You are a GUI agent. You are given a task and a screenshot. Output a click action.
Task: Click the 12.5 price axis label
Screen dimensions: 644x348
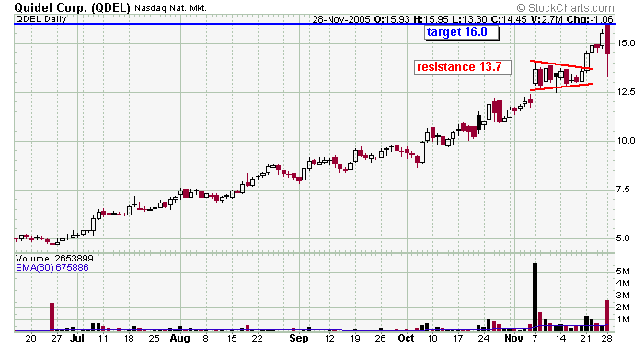(626, 92)
